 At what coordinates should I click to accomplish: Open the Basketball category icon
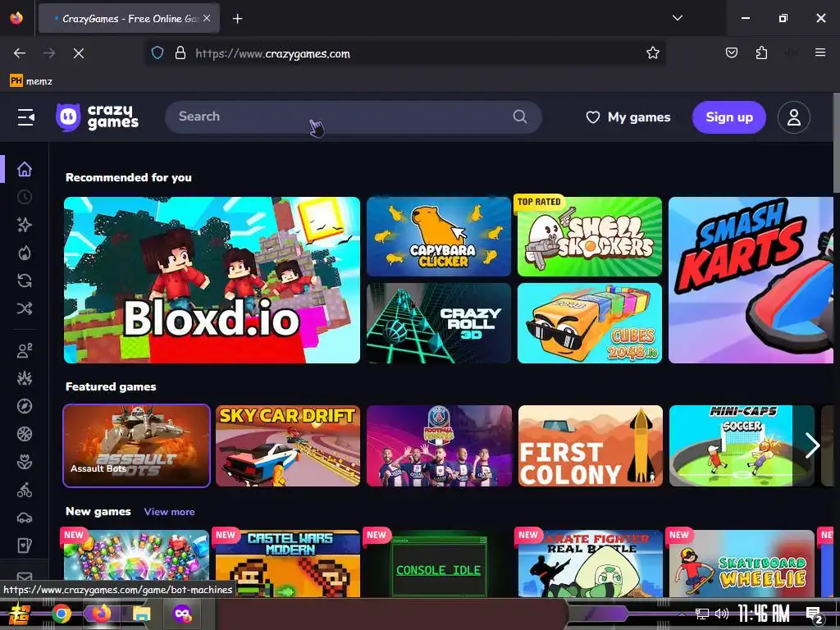point(24,434)
